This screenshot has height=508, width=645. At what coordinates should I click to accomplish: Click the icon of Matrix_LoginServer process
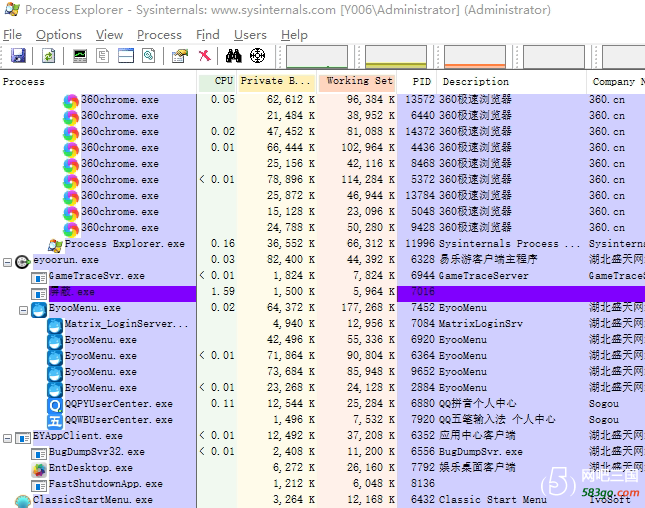tap(55, 326)
